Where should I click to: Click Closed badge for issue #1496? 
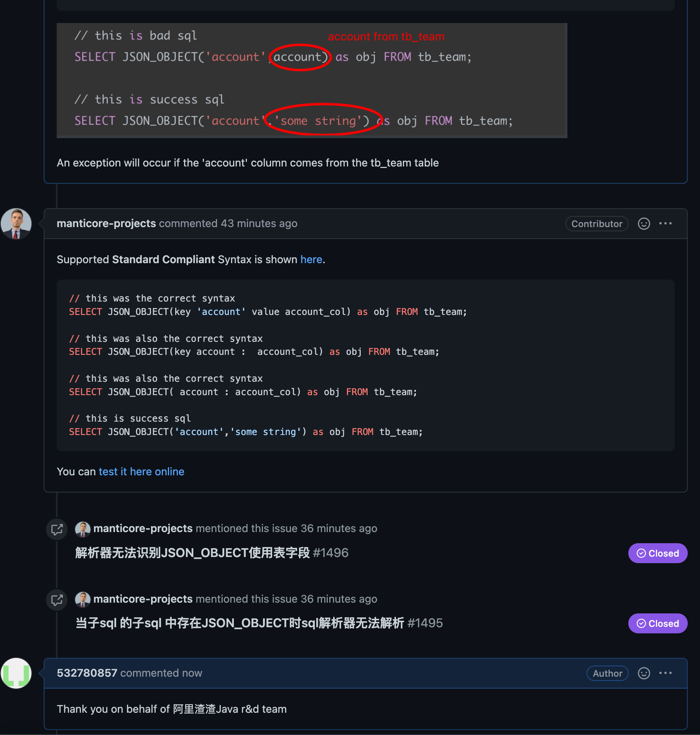(657, 553)
